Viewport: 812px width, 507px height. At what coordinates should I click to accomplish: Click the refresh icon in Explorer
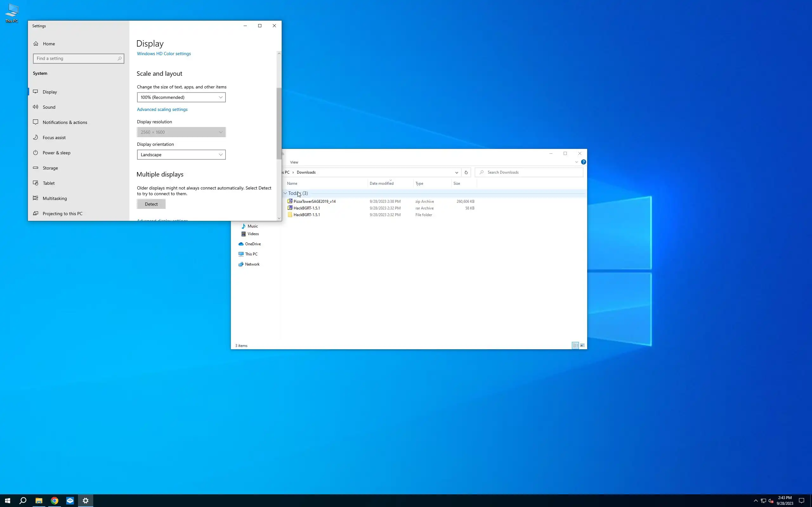tap(466, 172)
